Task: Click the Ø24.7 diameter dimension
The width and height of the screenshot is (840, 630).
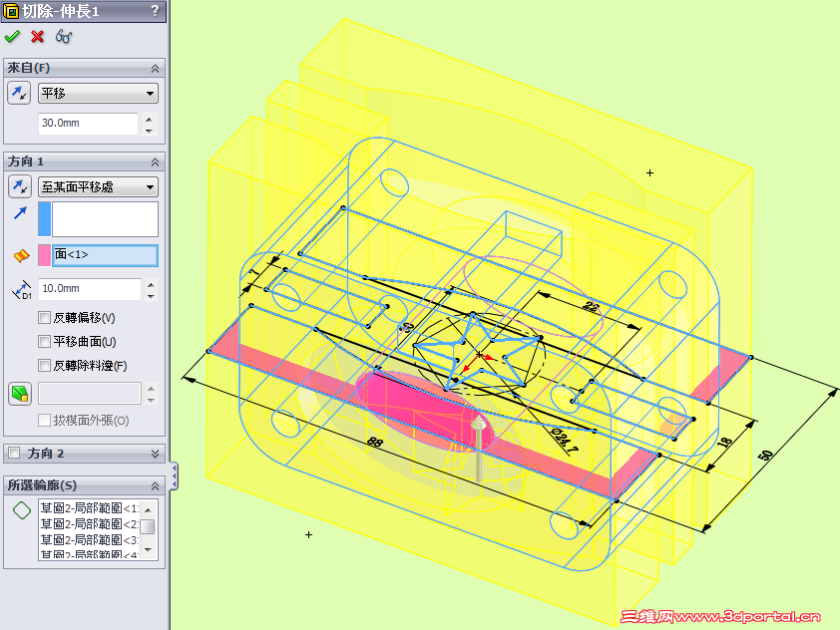Action: tap(564, 441)
